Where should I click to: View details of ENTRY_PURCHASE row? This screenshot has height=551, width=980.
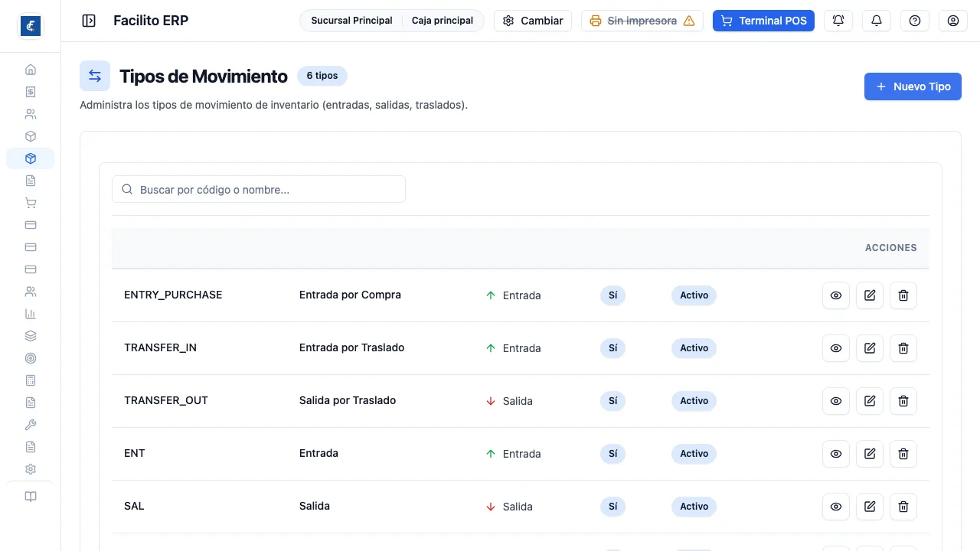[x=836, y=295]
